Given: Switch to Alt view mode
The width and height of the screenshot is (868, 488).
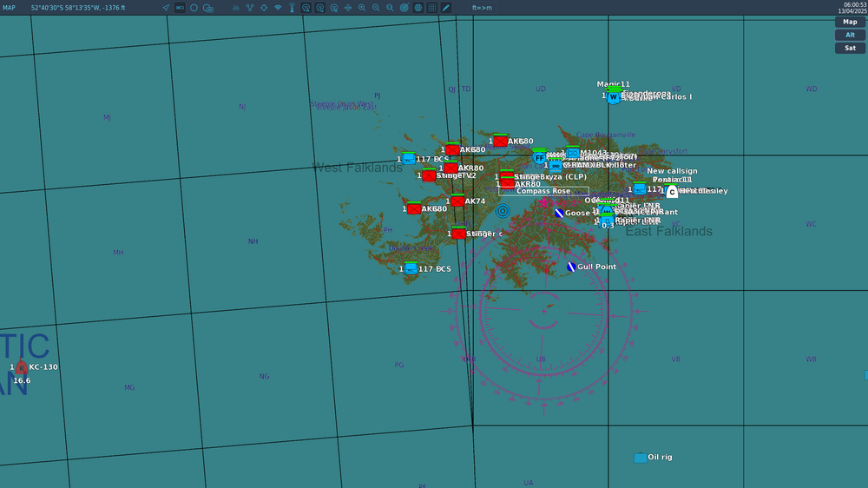Looking at the screenshot, I should click(x=850, y=35).
